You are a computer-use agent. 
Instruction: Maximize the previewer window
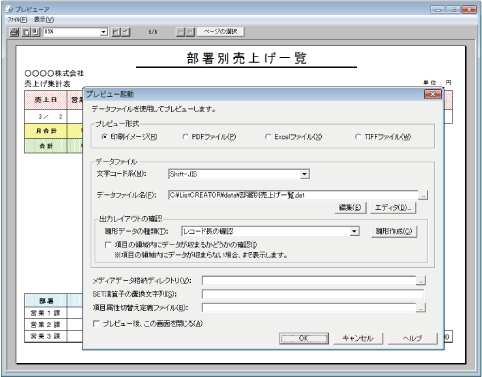click(x=453, y=10)
